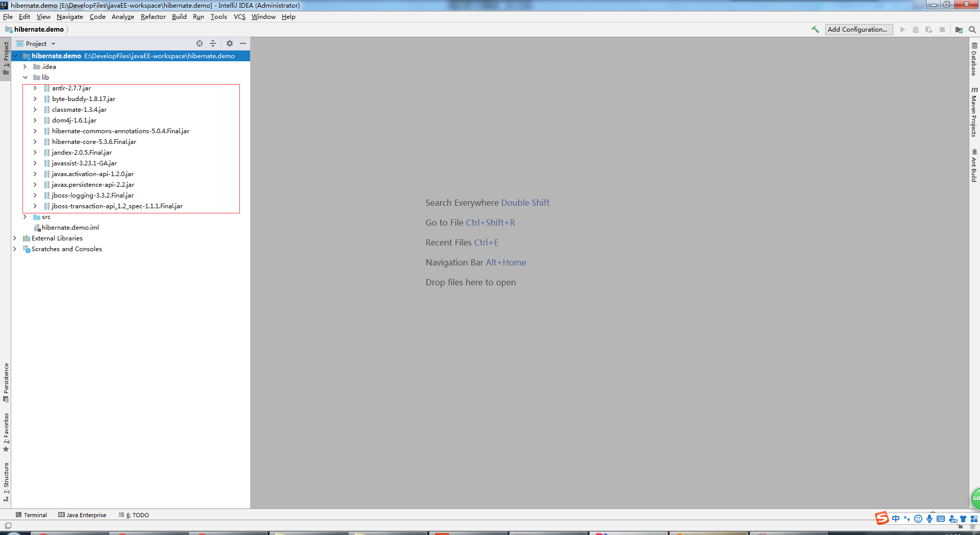The height and width of the screenshot is (535, 980).
Task: Expand External Libraries node
Action: pos(15,238)
